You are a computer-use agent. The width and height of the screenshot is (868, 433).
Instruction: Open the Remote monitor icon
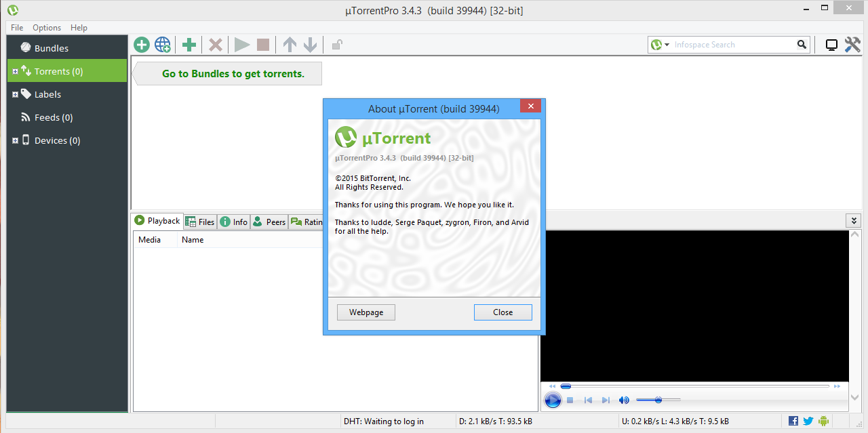(831, 45)
